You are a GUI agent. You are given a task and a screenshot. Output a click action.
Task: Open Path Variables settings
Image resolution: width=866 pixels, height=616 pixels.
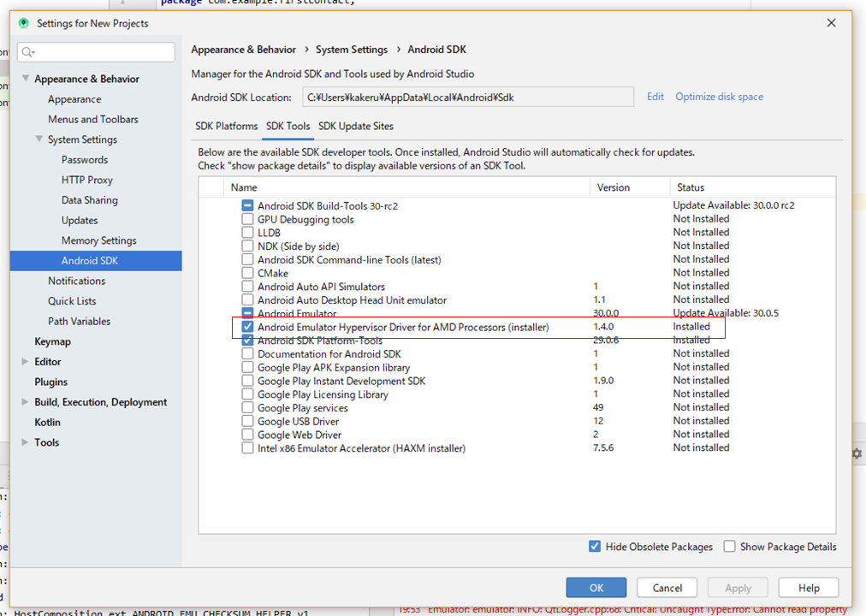pyautogui.click(x=79, y=321)
